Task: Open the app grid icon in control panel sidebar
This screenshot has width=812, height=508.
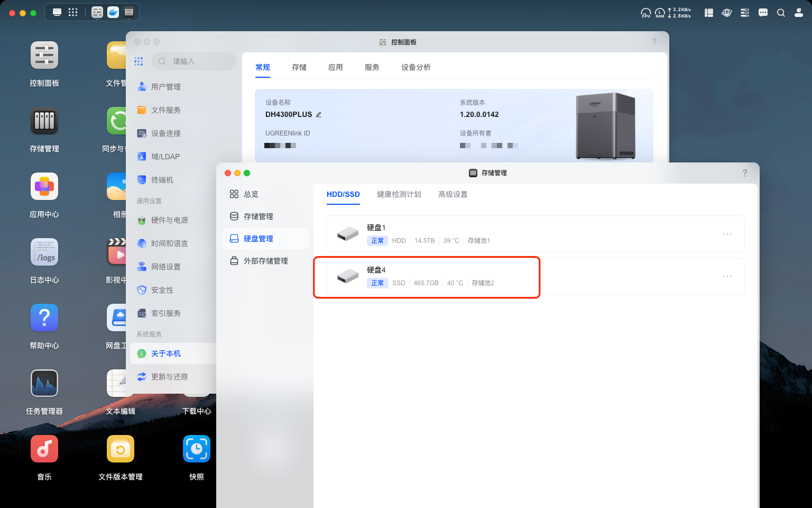Action: point(139,61)
